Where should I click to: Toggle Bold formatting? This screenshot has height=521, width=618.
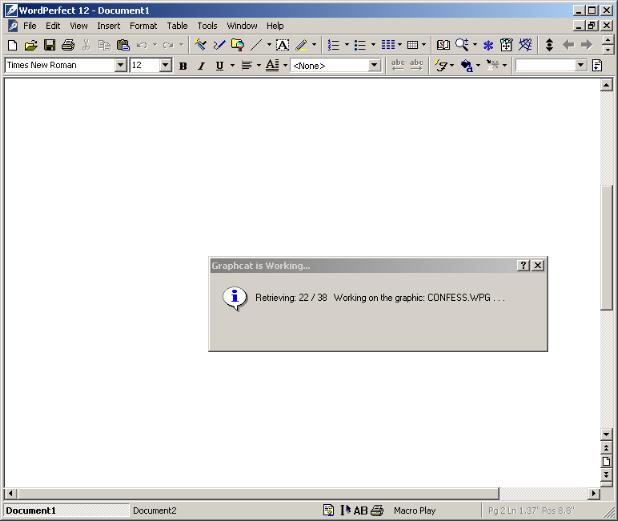pyautogui.click(x=183, y=66)
